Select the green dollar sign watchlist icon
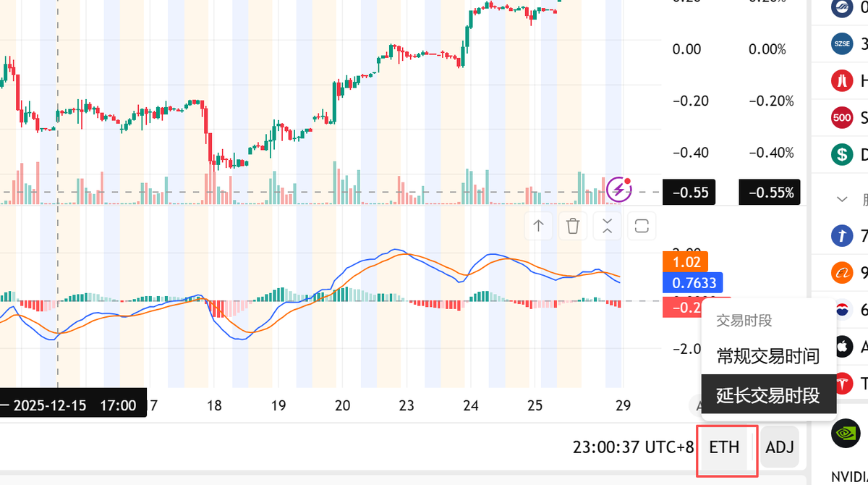The image size is (868, 485). 842,153
